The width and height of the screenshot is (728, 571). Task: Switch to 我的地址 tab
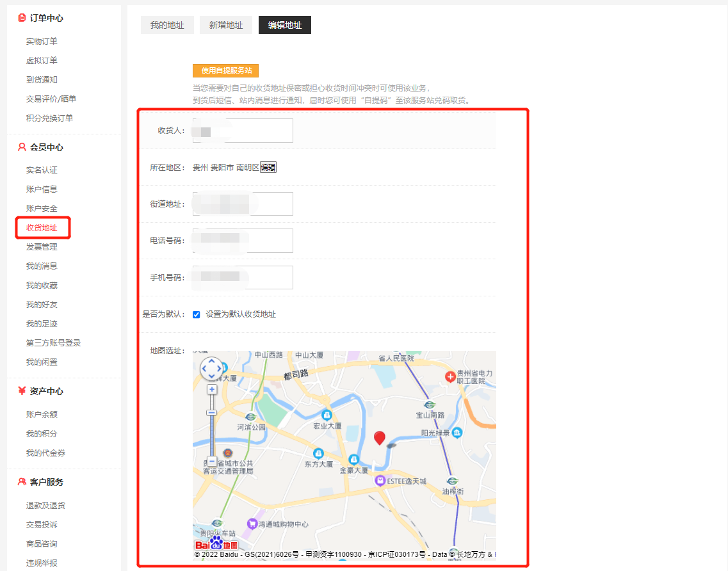coord(167,26)
